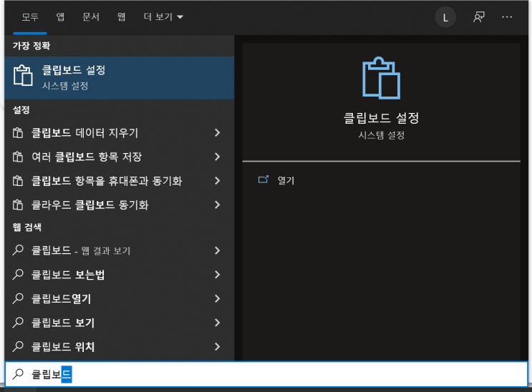Select the 모두 tab
532x392 pixels.
(30, 17)
